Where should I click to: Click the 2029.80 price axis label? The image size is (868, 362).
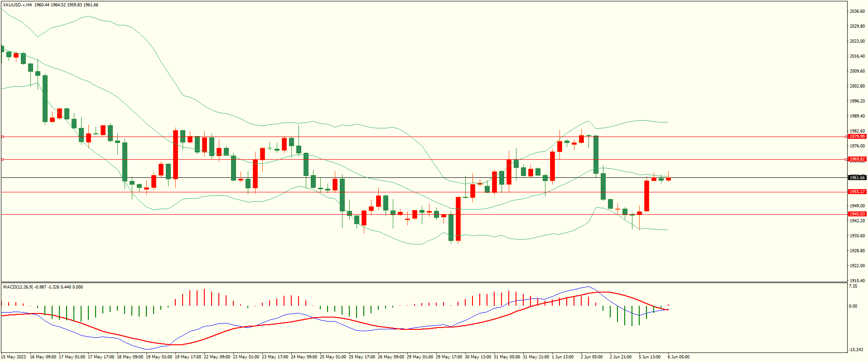[x=858, y=26]
